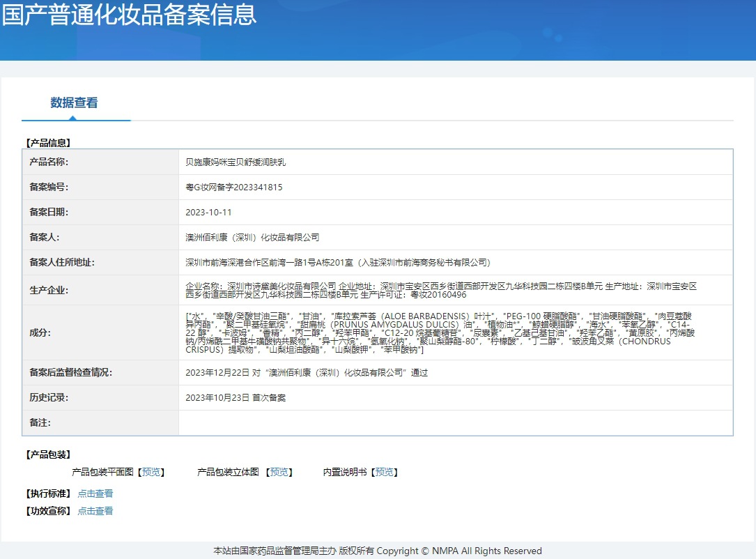
Task: Select the 2023年12月22日 supervision result text
Action: click(x=307, y=373)
